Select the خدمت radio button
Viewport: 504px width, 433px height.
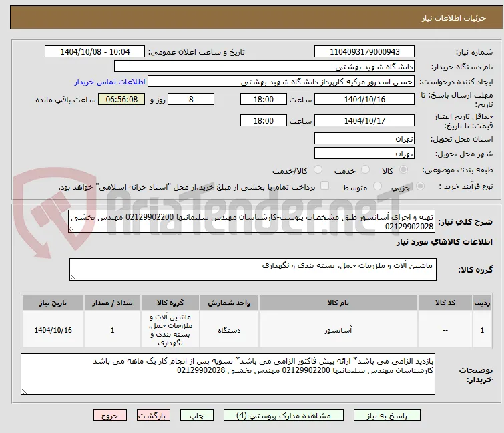tap(365, 170)
